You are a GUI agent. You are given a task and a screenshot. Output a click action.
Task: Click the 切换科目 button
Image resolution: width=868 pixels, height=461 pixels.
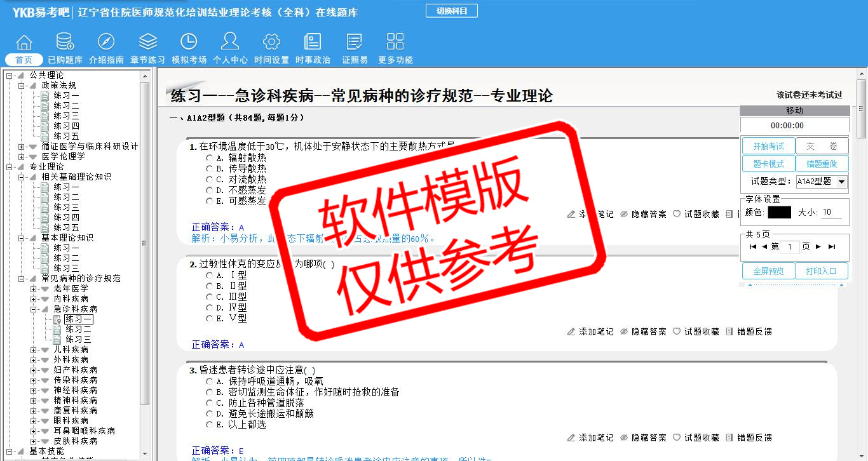[451, 11]
